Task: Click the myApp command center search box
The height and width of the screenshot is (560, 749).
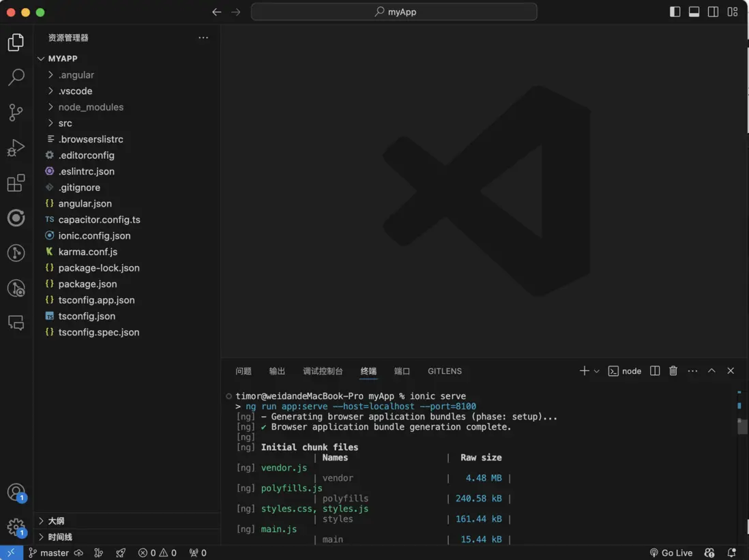Action: pyautogui.click(x=394, y=12)
